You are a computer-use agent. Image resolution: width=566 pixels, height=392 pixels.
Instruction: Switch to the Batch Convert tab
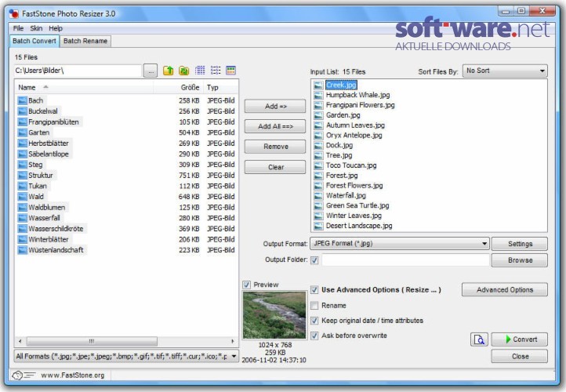click(34, 41)
